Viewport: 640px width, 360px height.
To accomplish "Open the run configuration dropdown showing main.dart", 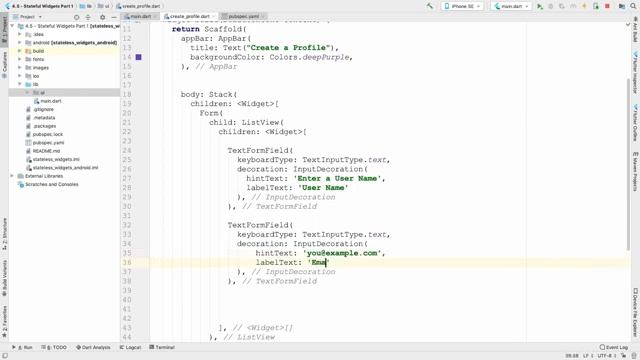I will pyautogui.click(x=511, y=6).
